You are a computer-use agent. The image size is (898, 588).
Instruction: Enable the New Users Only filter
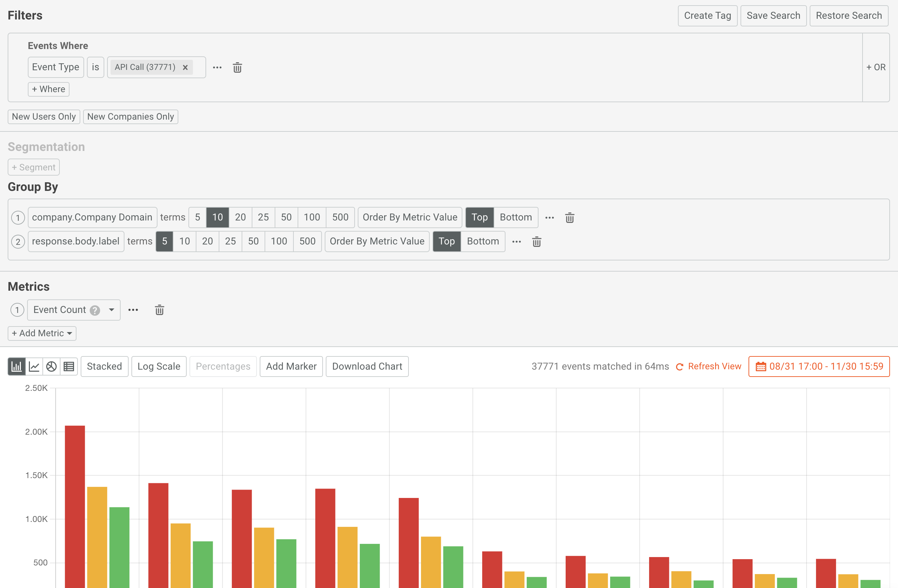pyautogui.click(x=44, y=116)
